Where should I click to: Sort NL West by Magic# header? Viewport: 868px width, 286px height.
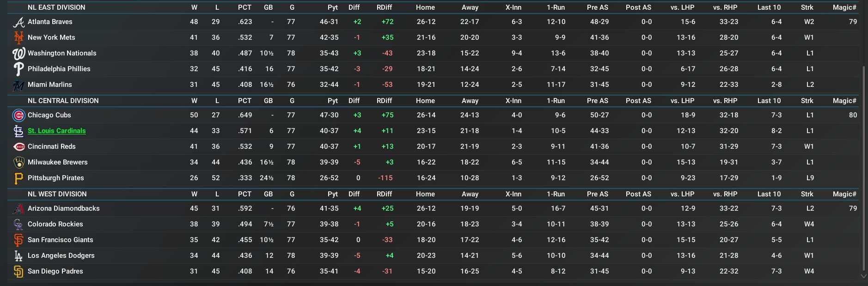click(x=844, y=194)
